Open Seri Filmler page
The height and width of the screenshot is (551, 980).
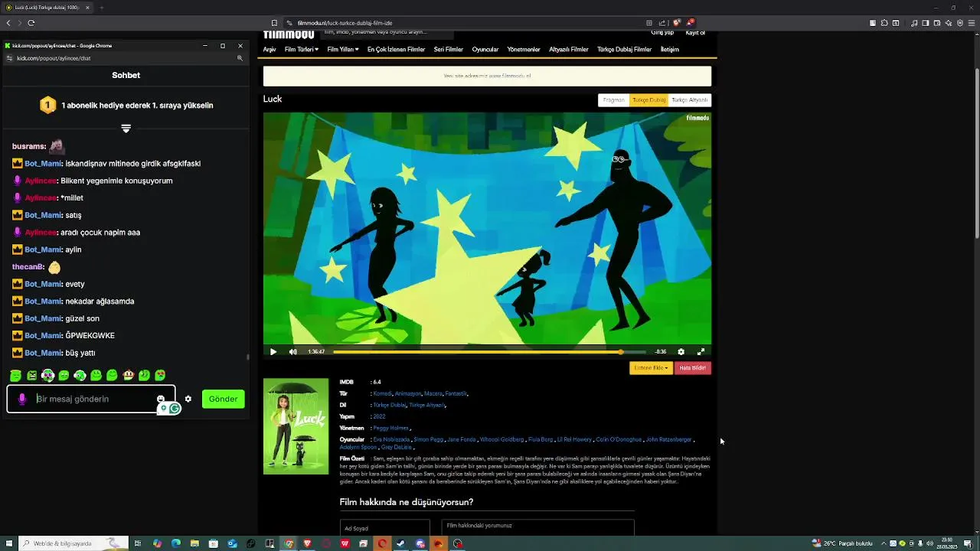pos(449,50)
